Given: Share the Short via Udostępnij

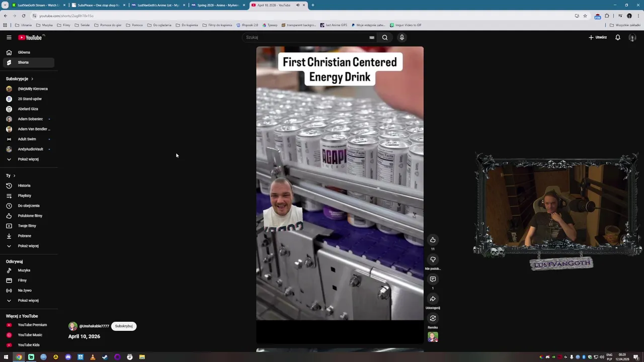Looking at the screenshot, I should (x=433, y=299).
